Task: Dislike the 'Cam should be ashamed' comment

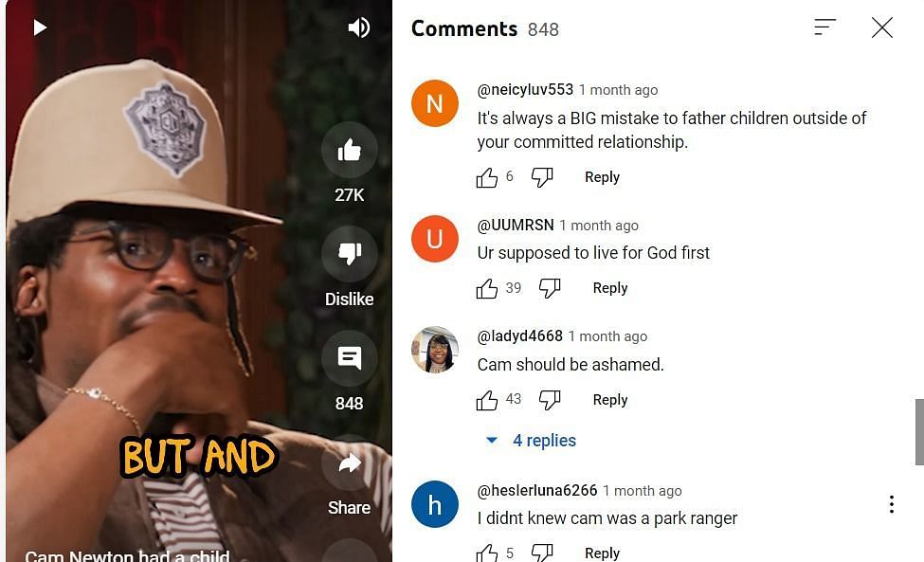Action: click(x=550, y=399)
